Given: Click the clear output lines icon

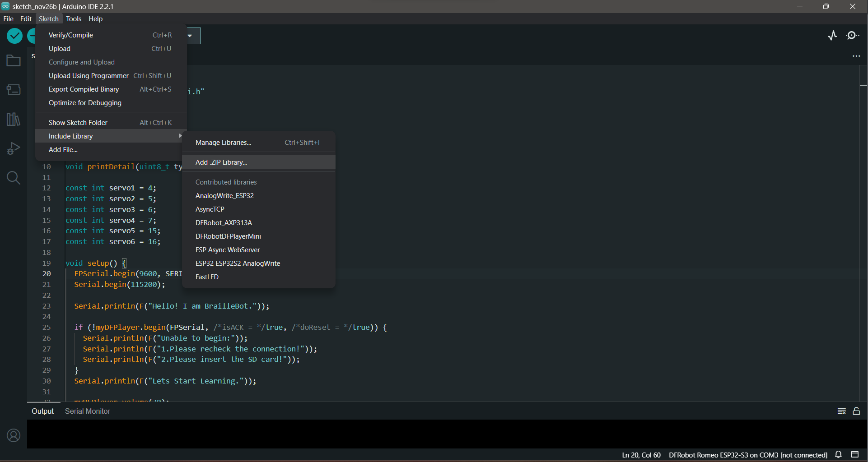Looking at the screenshot, I should pyautogui.click(x=841, y=411).
